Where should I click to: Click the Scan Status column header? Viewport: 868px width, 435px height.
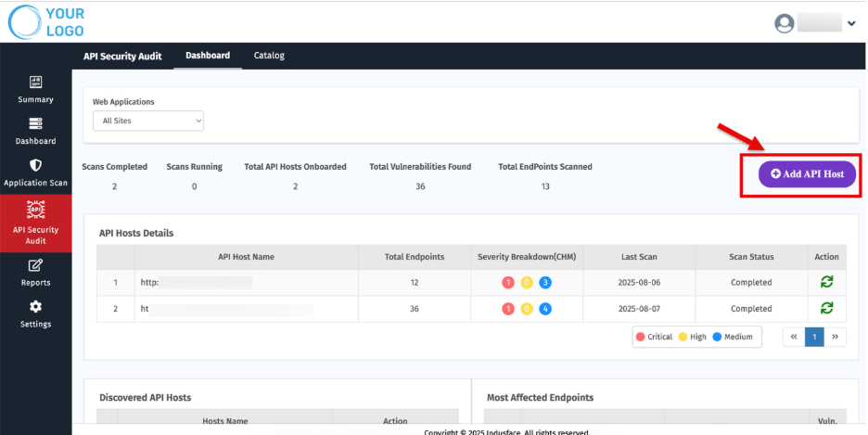click(751, 257)
